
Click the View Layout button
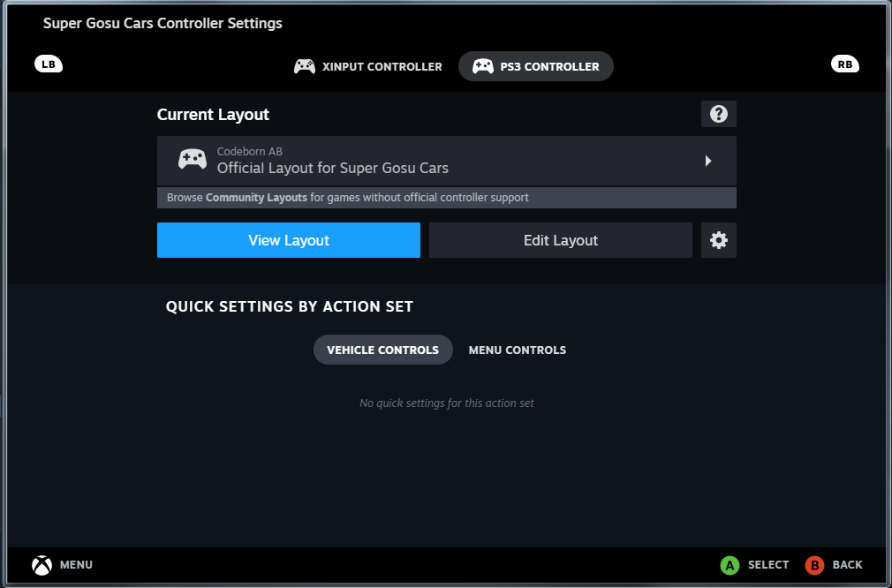[x=289, y=240]
